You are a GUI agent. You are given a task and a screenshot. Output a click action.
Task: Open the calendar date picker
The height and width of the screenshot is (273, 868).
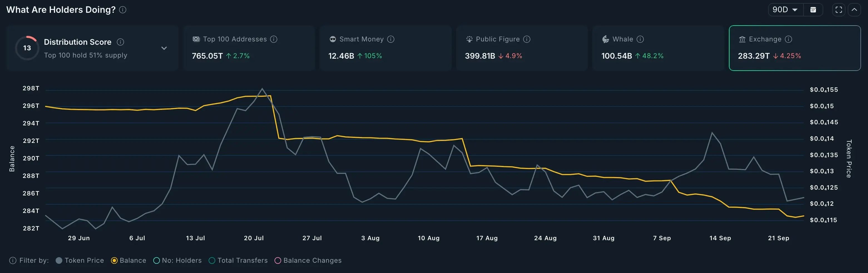point(814,9)
